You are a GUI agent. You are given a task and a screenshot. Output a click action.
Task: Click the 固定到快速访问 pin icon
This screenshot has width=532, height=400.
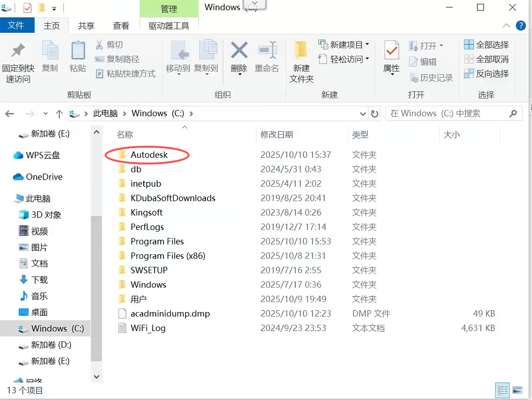click(18, 51)
